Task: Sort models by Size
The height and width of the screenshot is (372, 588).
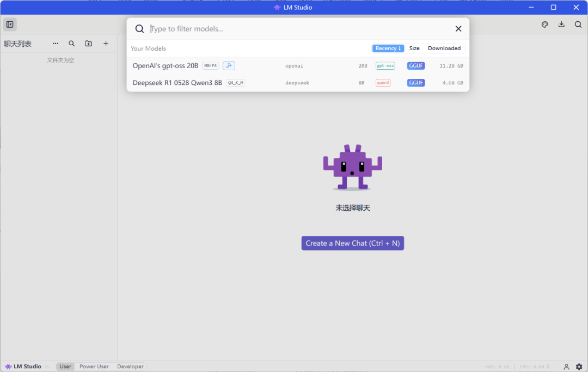Action: pos(414,48)
